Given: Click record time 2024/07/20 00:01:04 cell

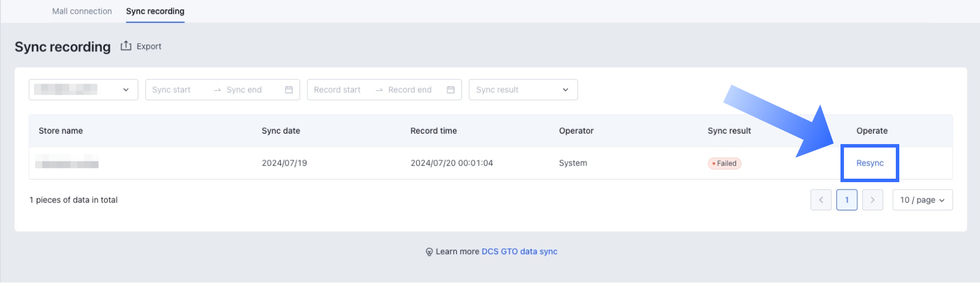Looking at the screenshot, I should (451, 163).
